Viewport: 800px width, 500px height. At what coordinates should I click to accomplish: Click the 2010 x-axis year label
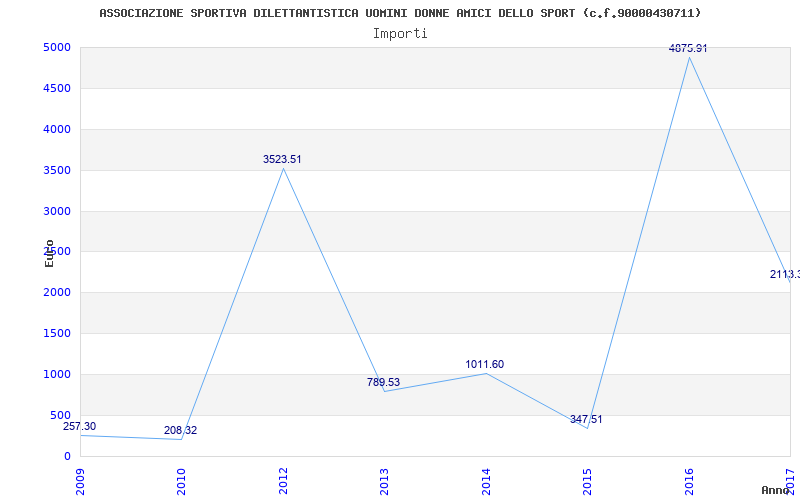click(181, 482)
